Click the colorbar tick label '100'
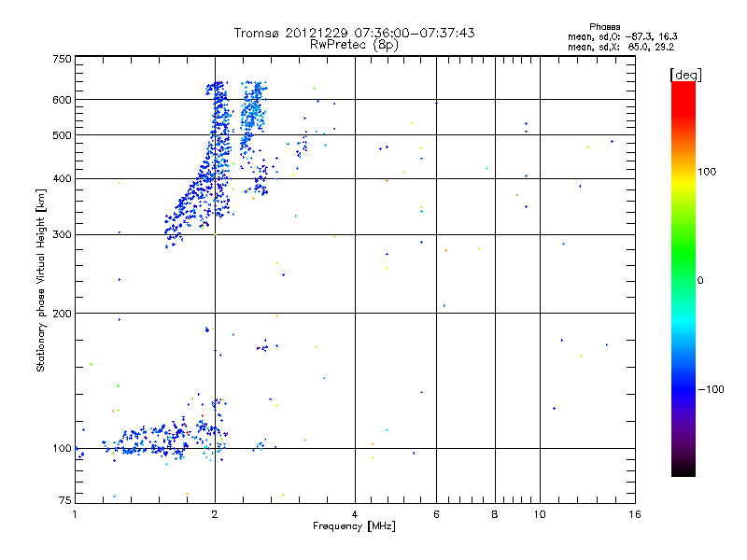This screenshot has width=747, height=560. click(707, 172)
